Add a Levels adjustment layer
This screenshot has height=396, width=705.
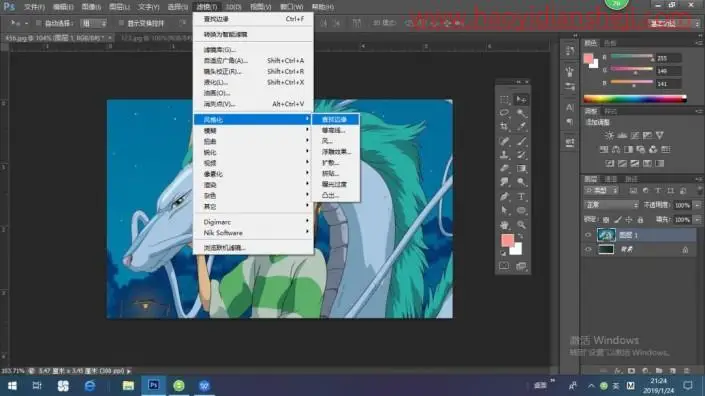(x=622, y=135)
